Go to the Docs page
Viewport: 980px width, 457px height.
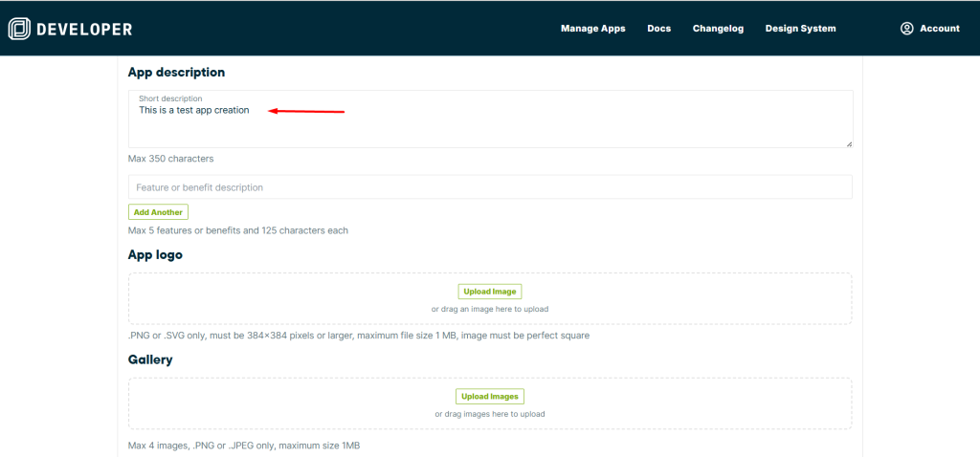point(658,29)
